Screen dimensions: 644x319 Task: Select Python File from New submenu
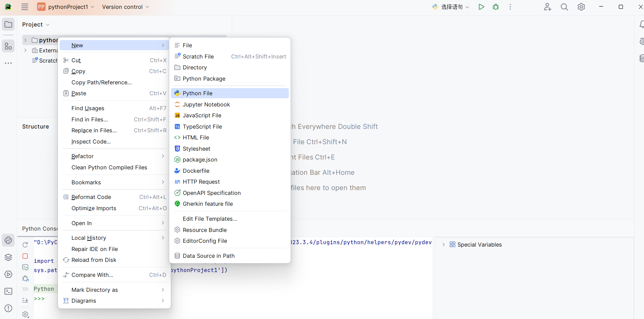pos(197,93)
